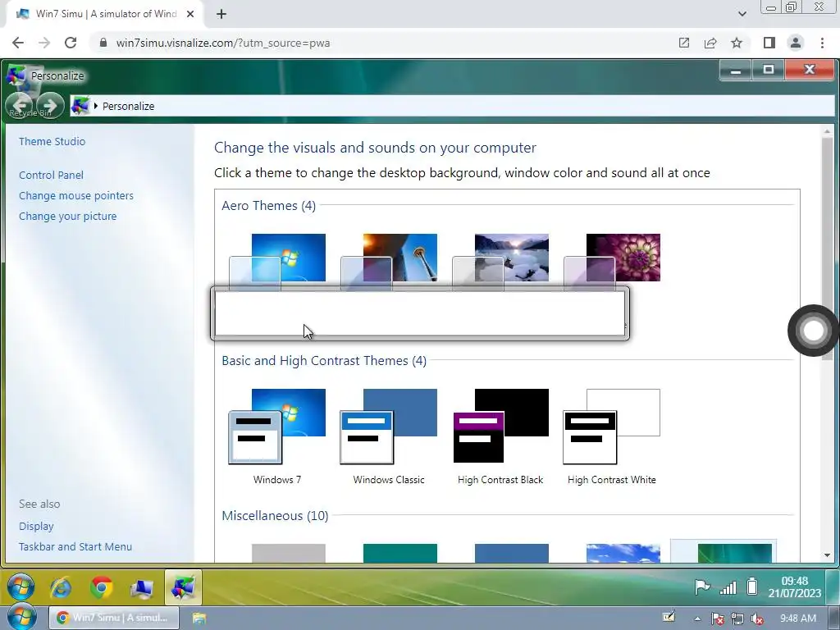Open the Display link

click(36, 526)
